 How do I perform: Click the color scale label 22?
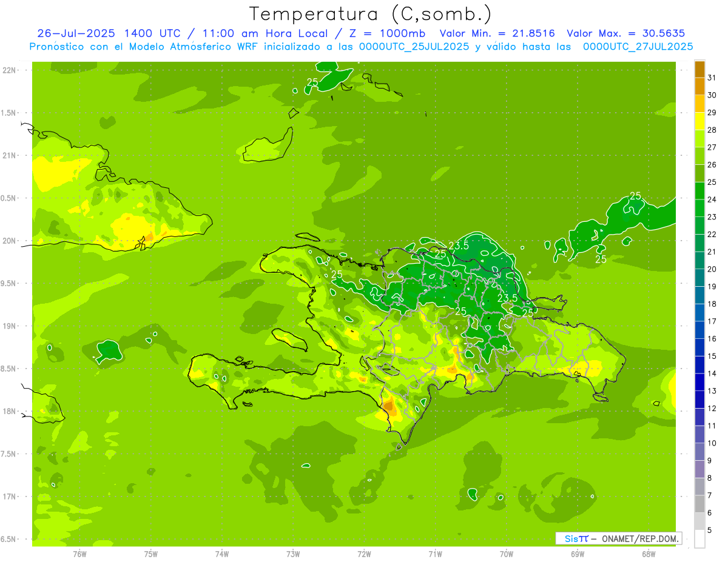click(x=712, y=234)
